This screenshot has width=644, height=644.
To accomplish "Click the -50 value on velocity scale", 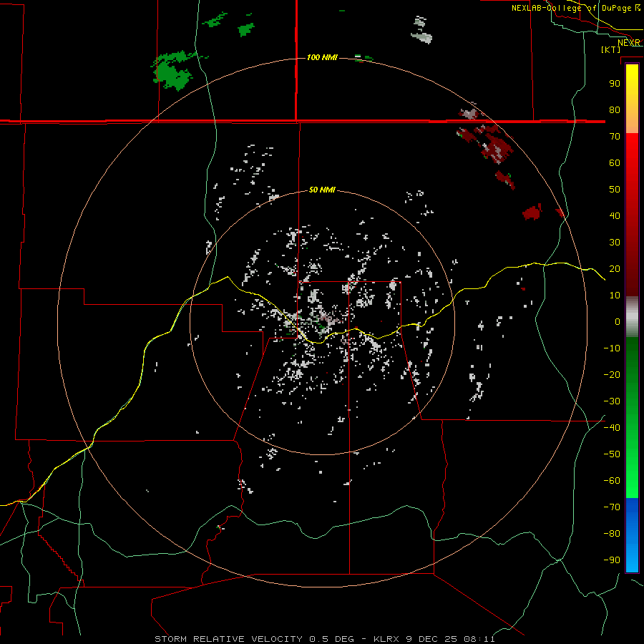I will tap(612, 454).
